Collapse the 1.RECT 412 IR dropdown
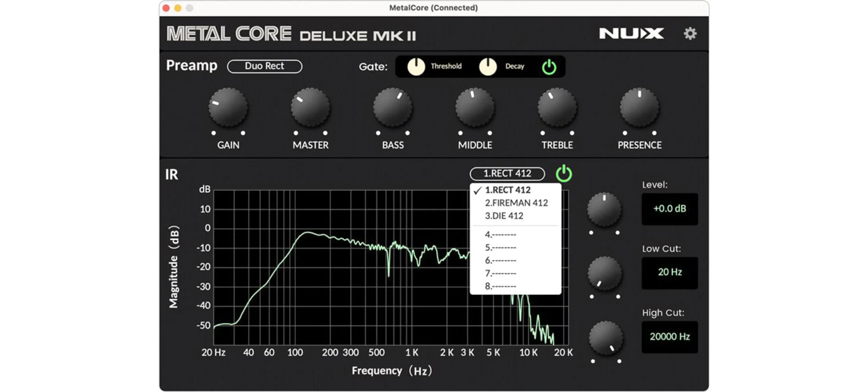Viewport: 868px width, 392px height. click(x=507, y=173)
